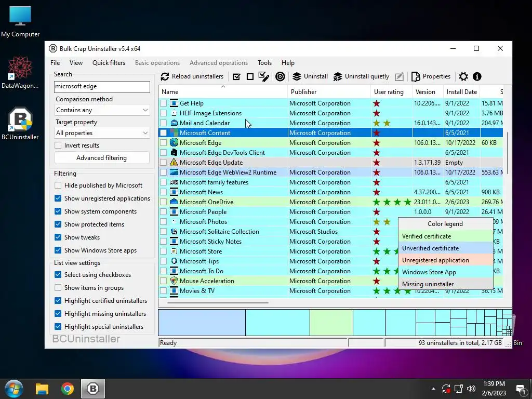The width and height of the screenshot is (532, 399).
Task: Click the grayed modify pencil toolbar icon
Action: tap(400, 77)
